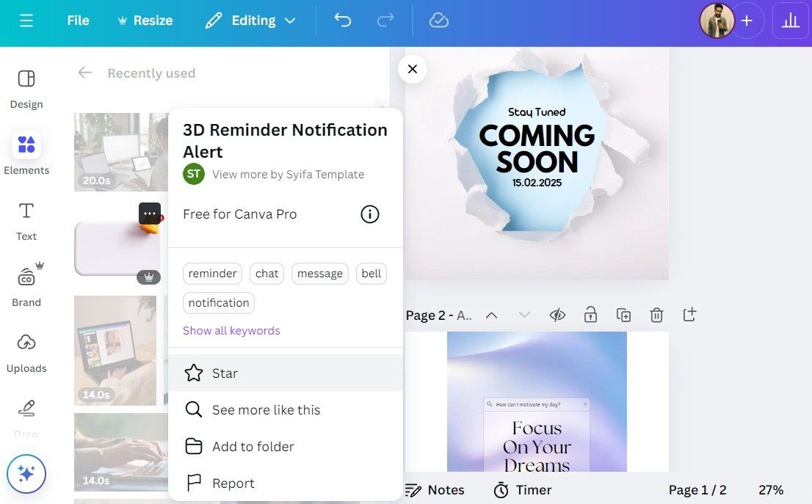
Task: Click the View more by Syifa Template link
Action: pyautogui.click(x=287, y=174)
